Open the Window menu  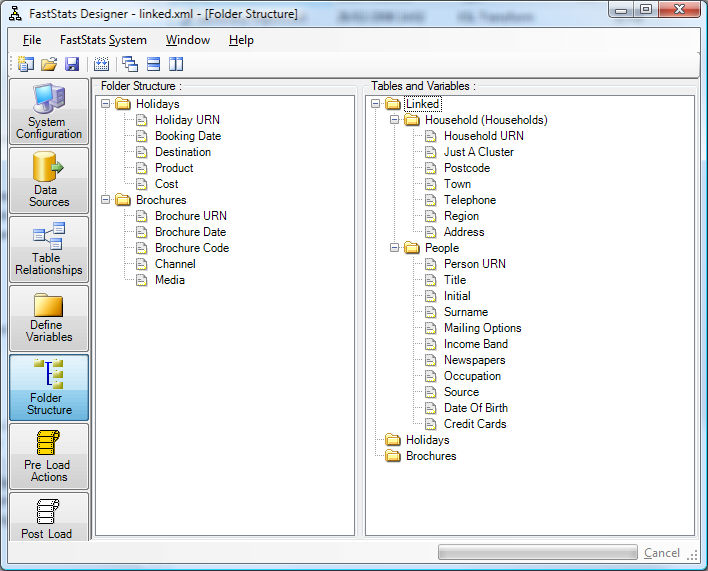188,40
